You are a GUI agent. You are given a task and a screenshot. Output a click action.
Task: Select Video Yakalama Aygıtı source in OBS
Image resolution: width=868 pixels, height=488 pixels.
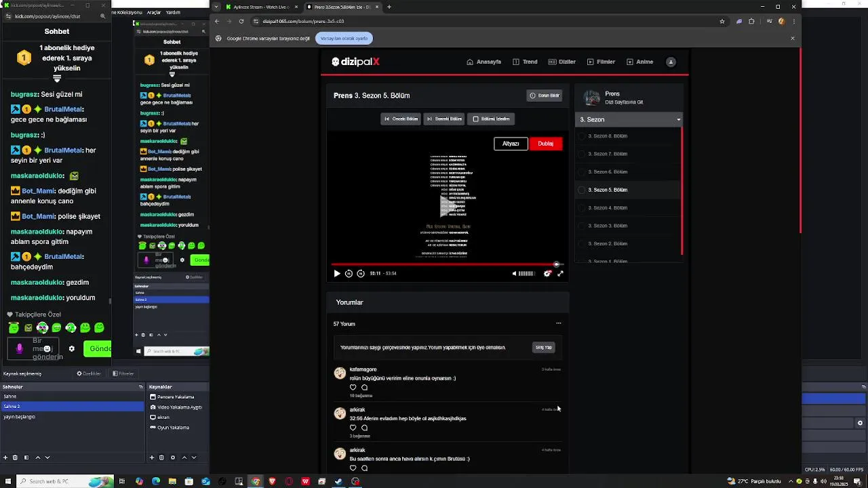178,407
